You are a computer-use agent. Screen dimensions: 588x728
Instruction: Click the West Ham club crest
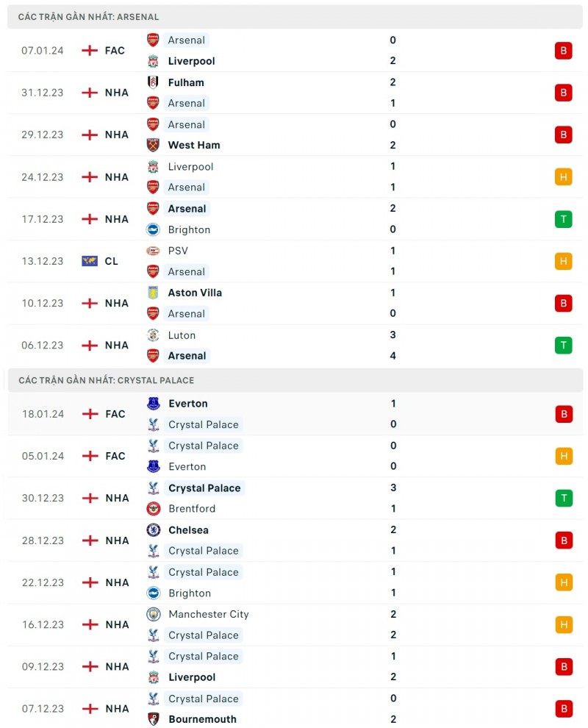153,145
